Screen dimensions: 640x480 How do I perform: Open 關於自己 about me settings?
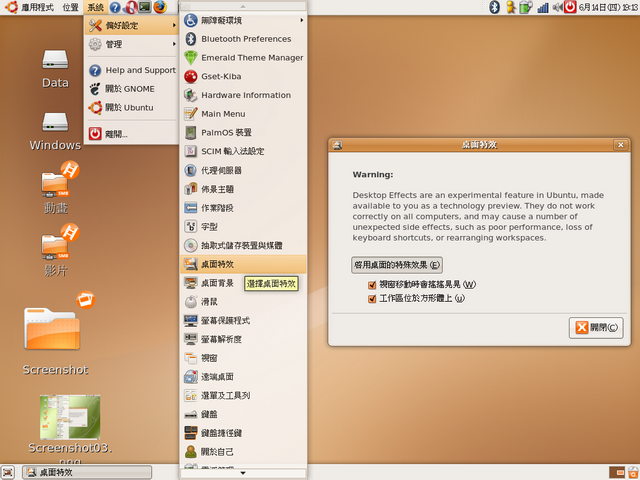tap(243, 452)
